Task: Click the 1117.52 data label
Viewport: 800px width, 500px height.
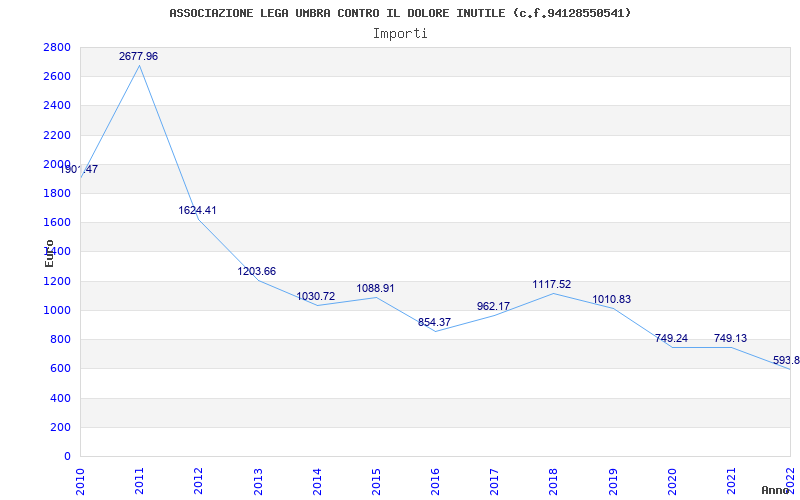Action: (552, 285)
